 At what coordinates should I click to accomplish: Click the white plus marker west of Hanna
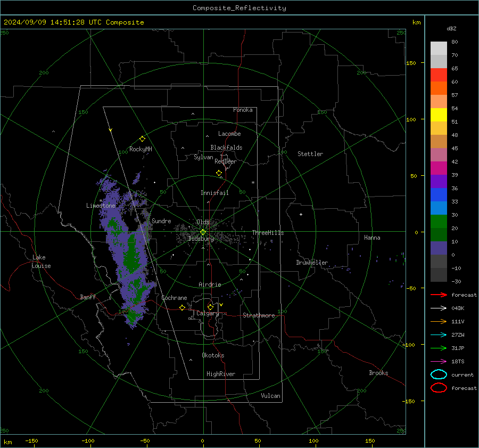pyautogui.click(x=301, y=214)
